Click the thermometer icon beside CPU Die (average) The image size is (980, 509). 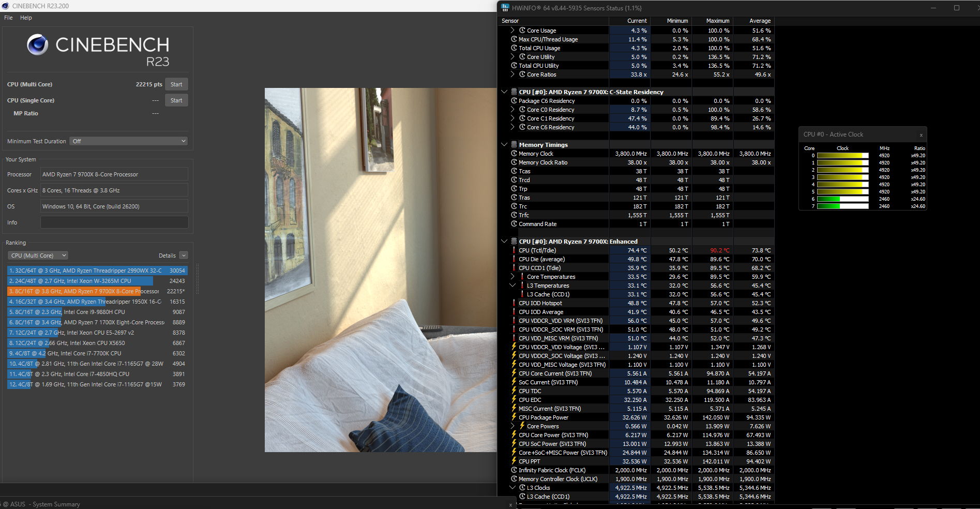[x=514, y=259]
